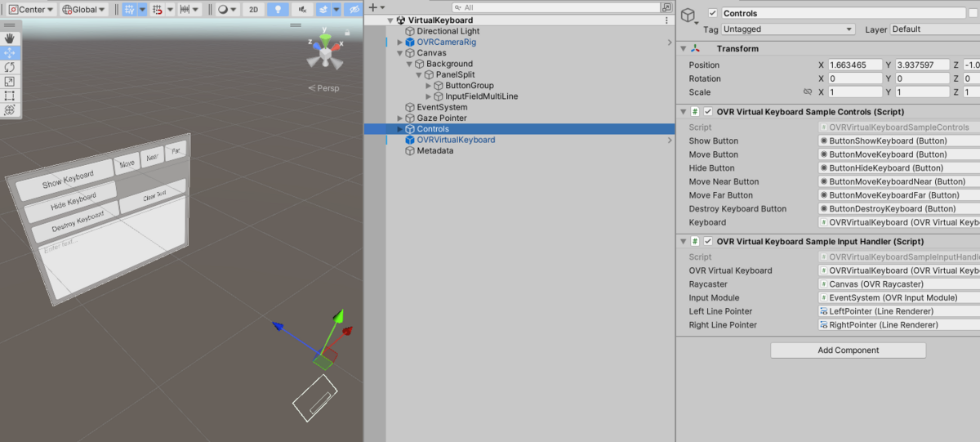
Task: Open the Layer Default dropdown
Action: [935, 29]
